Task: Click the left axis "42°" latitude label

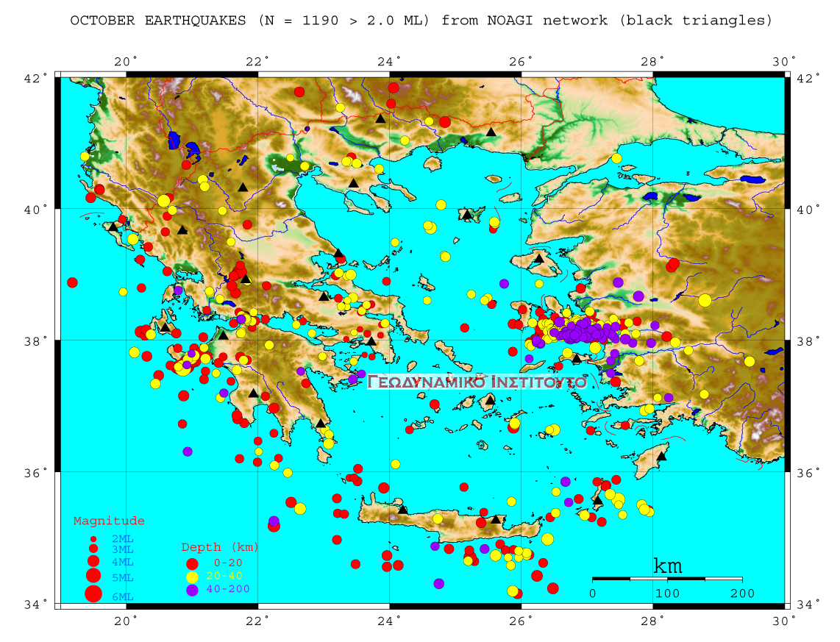Action: point(35,78)
